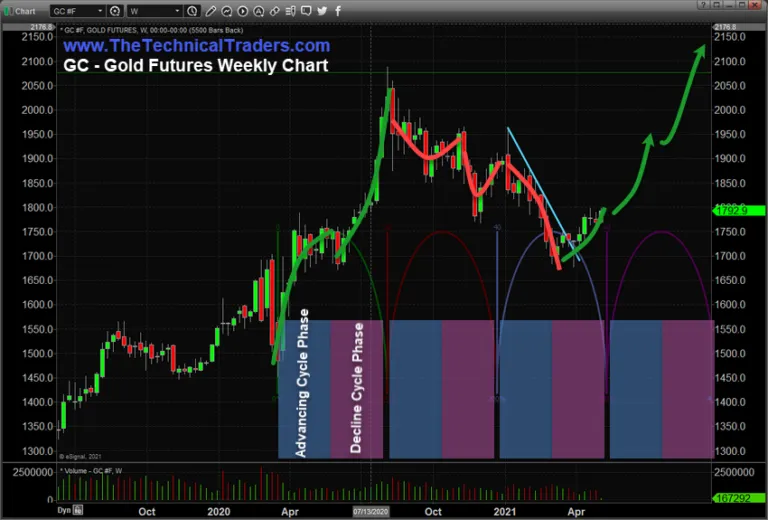Click the 1792.9 current price label
The image size is (768, 520).
tap(738, 211)
